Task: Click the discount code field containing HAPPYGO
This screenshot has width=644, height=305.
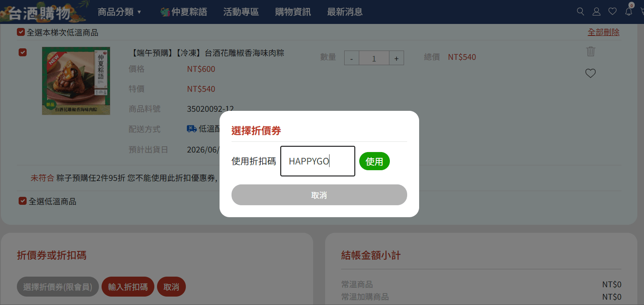Action: point(318,161)
